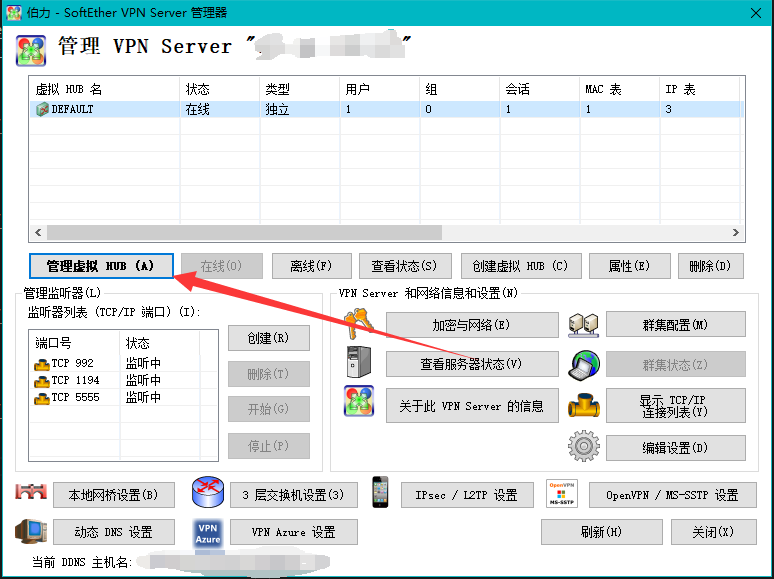This screenshot has width=774, height=579.
Task: Select the TCP 5555 listener row
Action: tap(123, 397)
